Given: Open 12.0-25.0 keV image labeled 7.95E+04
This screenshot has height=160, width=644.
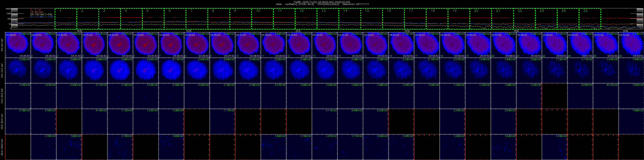Looking at the screenshot, I should pos(631,96).
